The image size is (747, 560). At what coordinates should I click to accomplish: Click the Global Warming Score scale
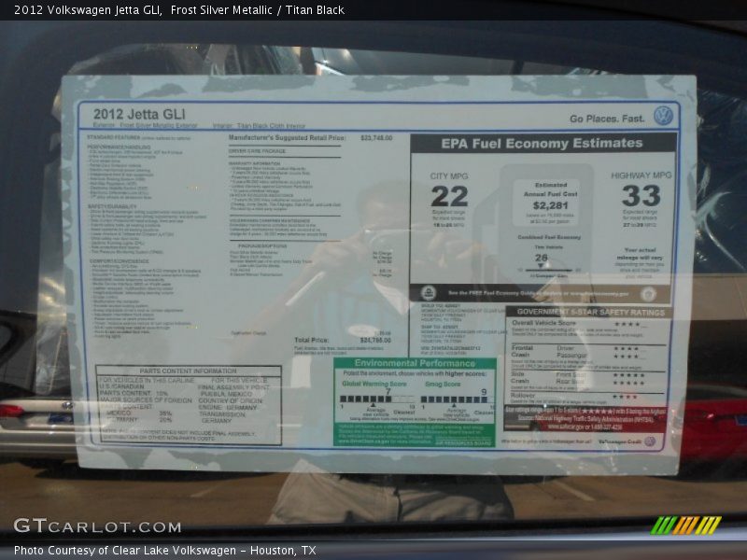[377, 399]
